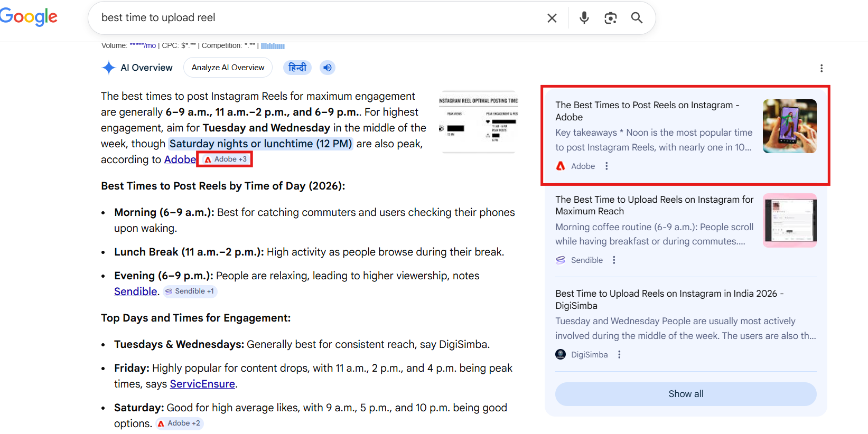This screenshot has height=434, width=868.
Task: Open three-dot menu beside DigiSimba source
Action: click(x=619, y=355)
